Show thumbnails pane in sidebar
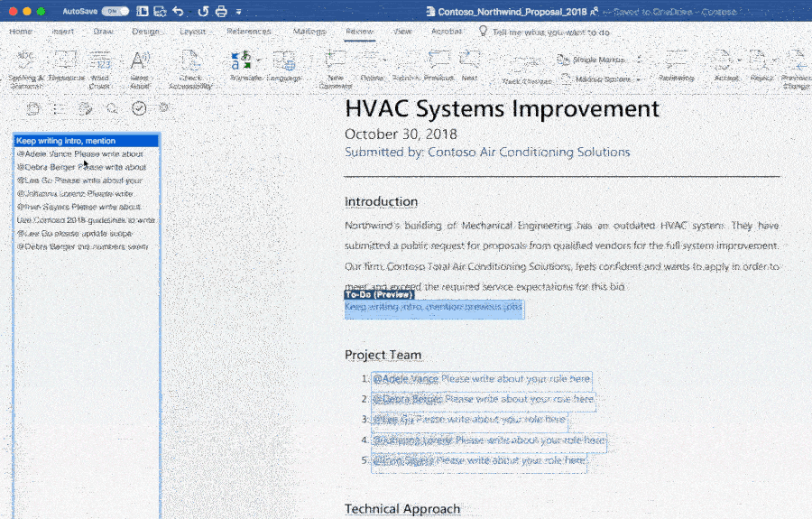This screenshot has height=519, width=812. pyautogui.click(x=33, y=108)
